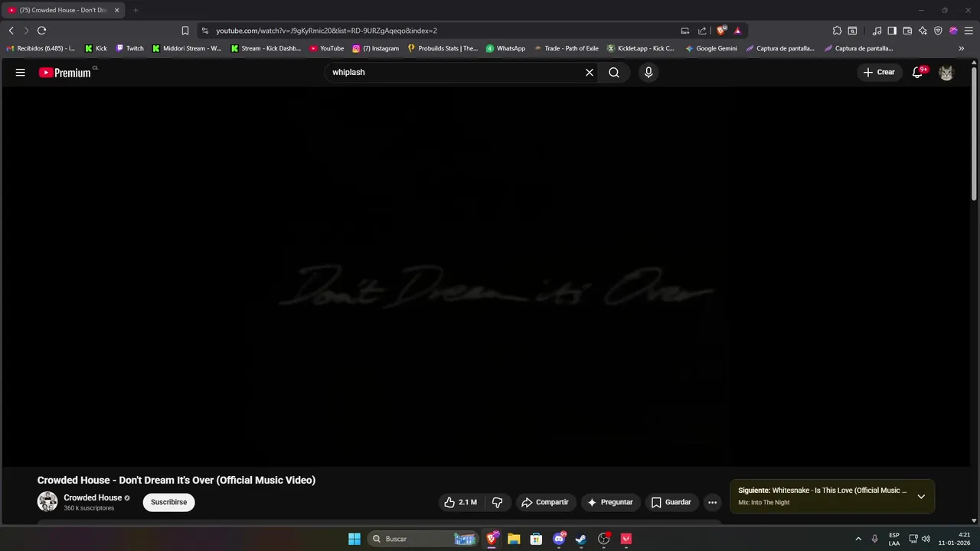Open the Windows Start menu
This screenshot has width=980, height=551.
pyautogui.click(x=354, y=539)
